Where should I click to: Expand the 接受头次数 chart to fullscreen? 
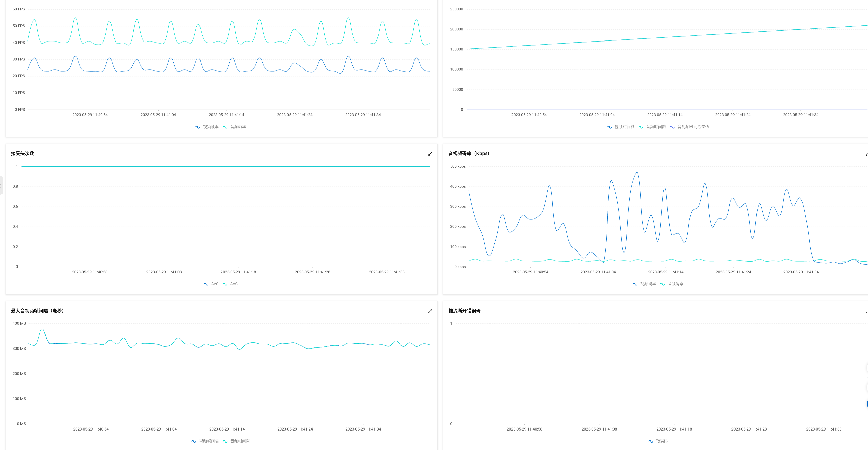tap(430, 154)
